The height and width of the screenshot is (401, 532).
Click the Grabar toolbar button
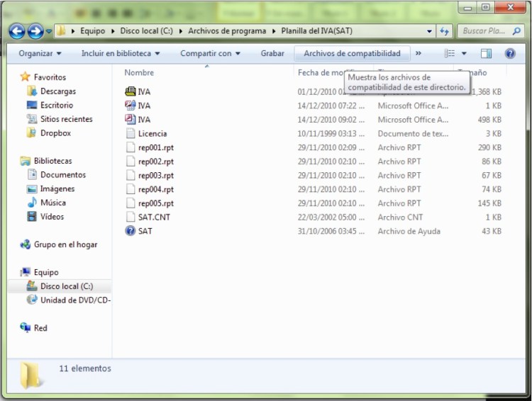pyautogui.click(x=272, y=53)
